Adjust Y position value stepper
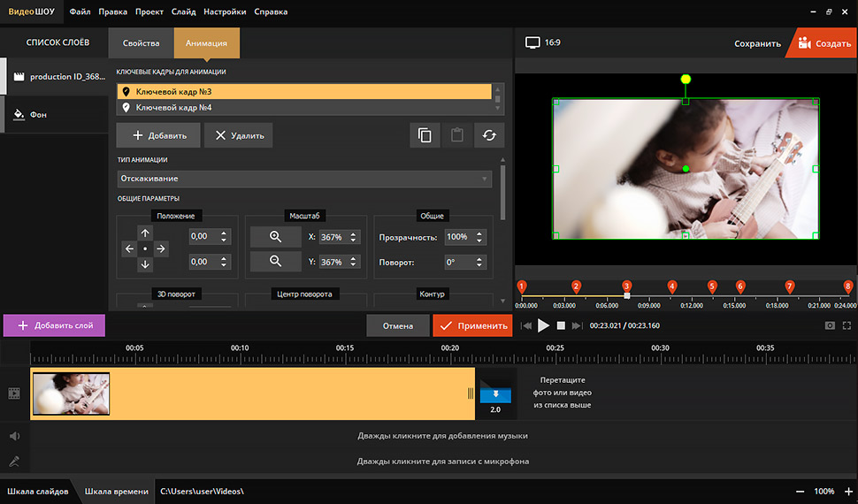The image size is (858, 504). [224, 262]
